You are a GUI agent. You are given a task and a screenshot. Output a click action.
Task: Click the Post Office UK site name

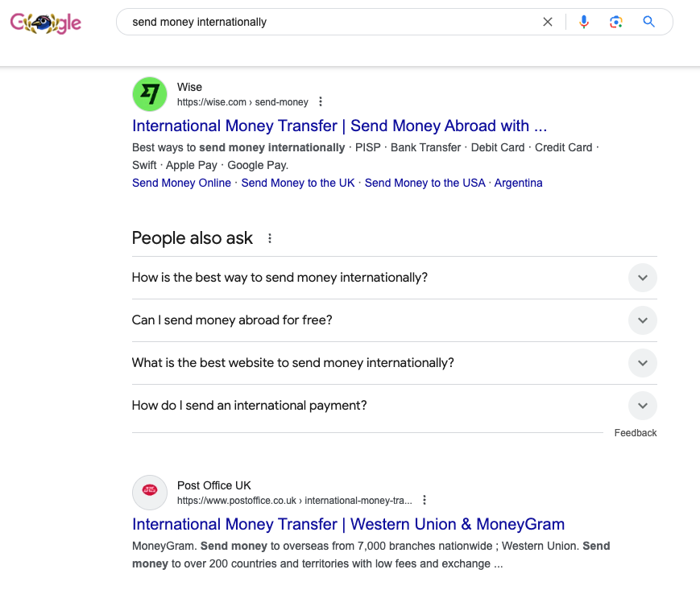click(x=213, y=485)
